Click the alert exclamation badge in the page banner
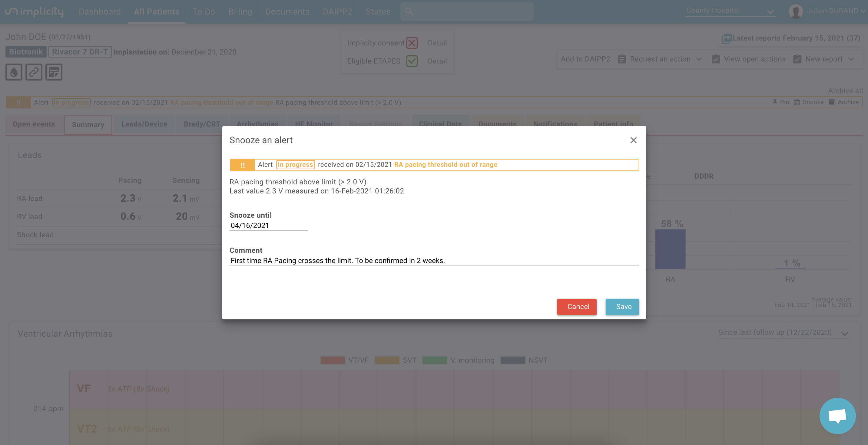868x445 pixels. click(x=18, y=102)
